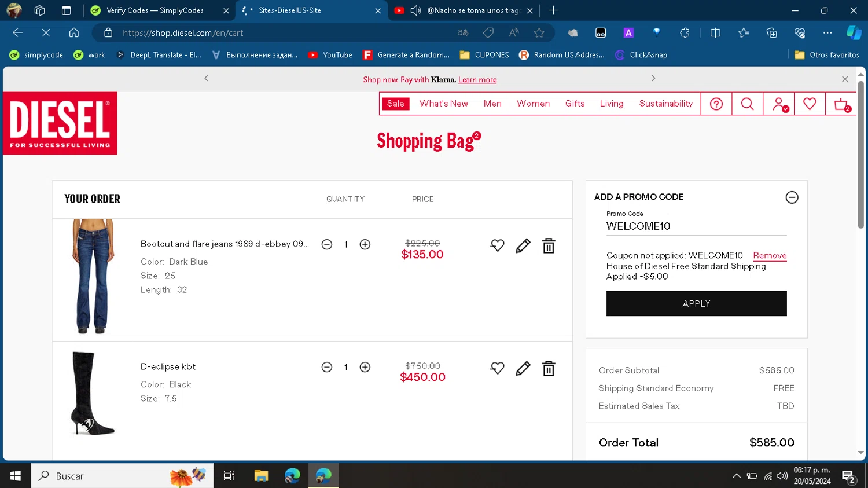This screenshot has height=488, width=868.
Task: Open a new browser tab
Action: [553, 10]
